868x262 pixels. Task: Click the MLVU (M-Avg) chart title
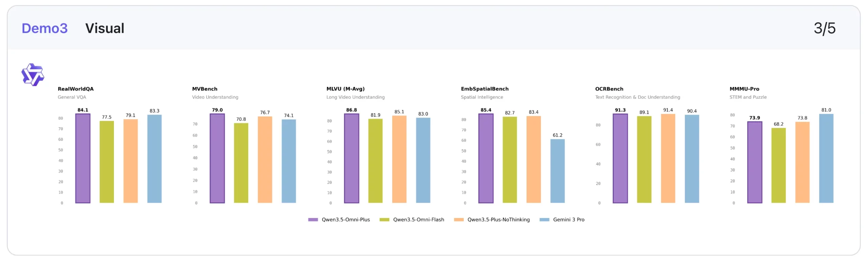click(x=346, y=89)
